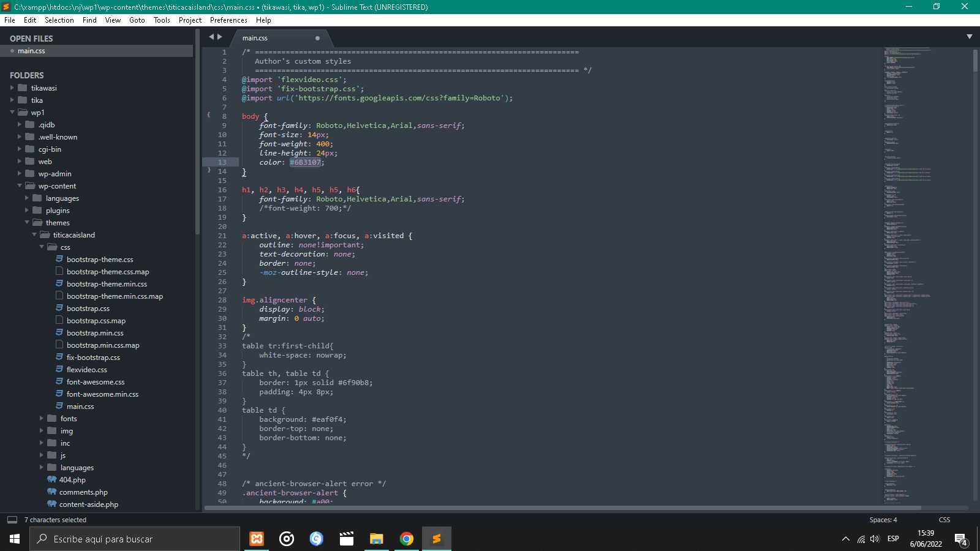The image size is (980, 551).
Task: Click the vertical editor scrollbar
Action: pos(975,60)
